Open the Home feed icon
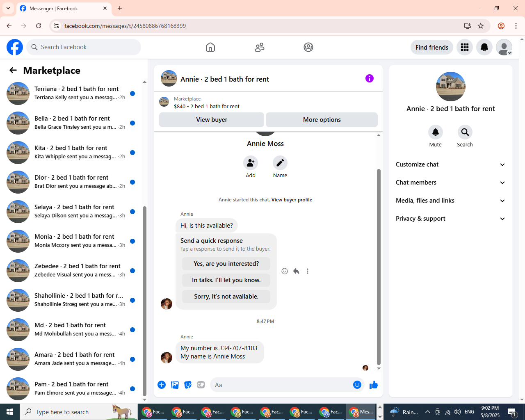Screen dimensions: 525x420 pyautogui.click(x=210, y=47)
